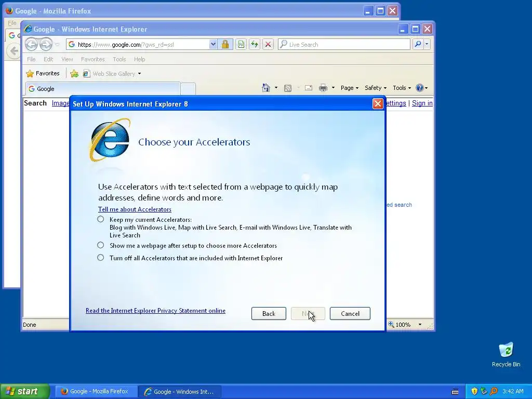Click the Search magnifier button
Screen dimensions: 532x399
click(x=418, y=44)
